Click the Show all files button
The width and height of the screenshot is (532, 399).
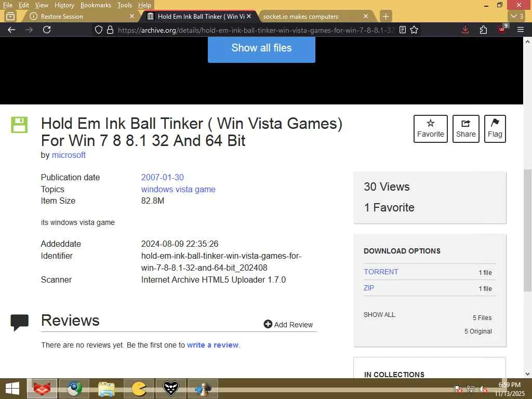tap(261, 49)
